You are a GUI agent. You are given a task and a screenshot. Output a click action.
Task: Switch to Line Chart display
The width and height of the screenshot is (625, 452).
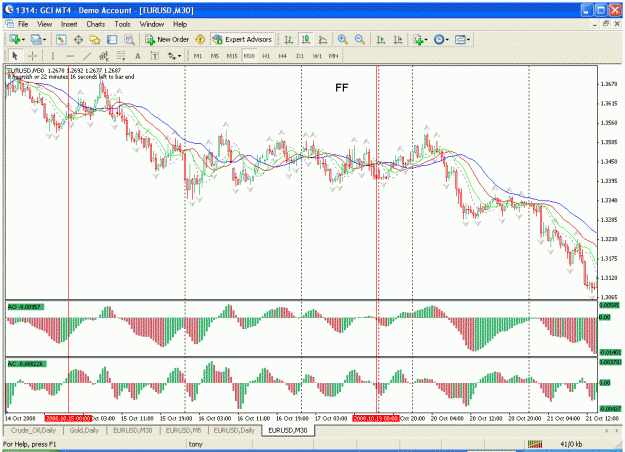point(323,39)
